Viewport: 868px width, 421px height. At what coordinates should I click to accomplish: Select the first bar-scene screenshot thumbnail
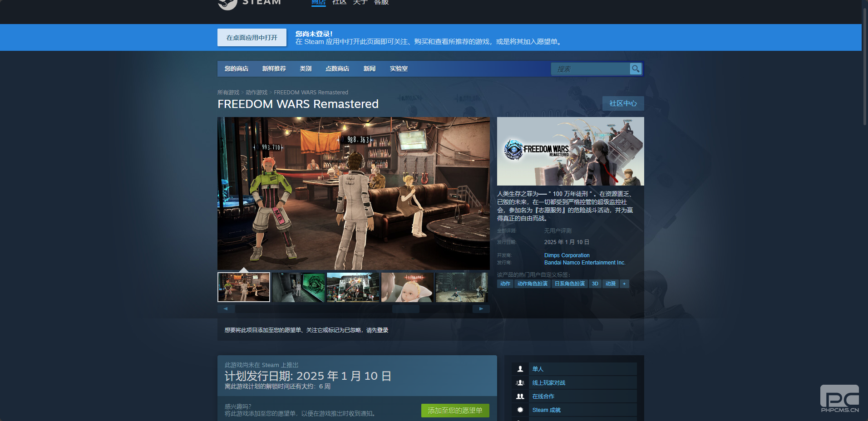(244, 287)
